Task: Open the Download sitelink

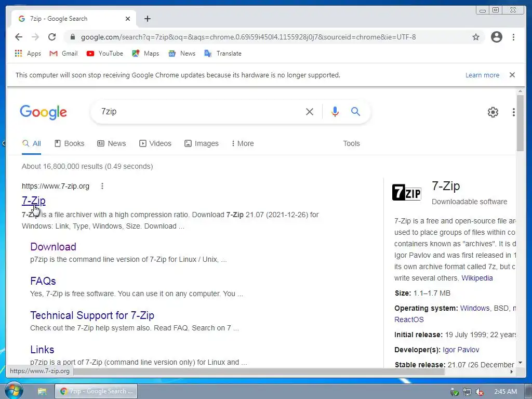Action: tap(54, 247)
